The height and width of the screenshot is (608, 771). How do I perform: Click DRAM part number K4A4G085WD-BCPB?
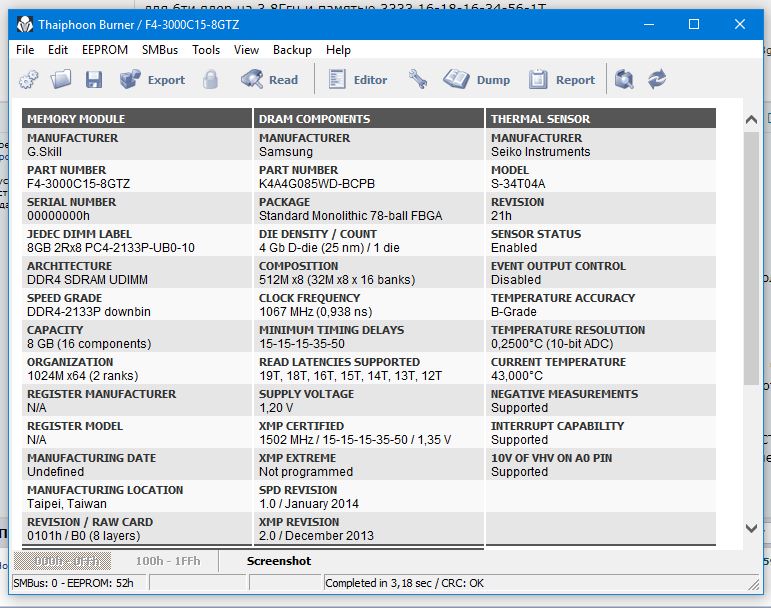click(317, 184)
